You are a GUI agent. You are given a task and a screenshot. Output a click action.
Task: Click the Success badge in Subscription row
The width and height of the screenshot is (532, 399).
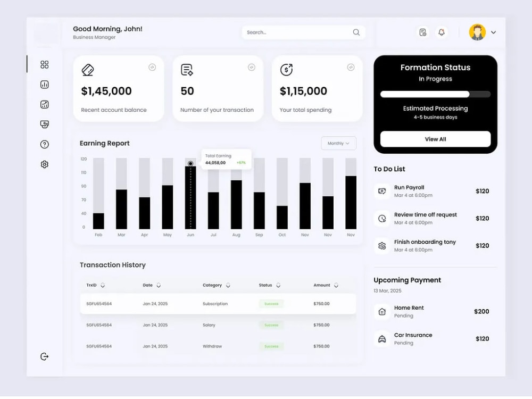pyautogui.click(x=271, y=304)
